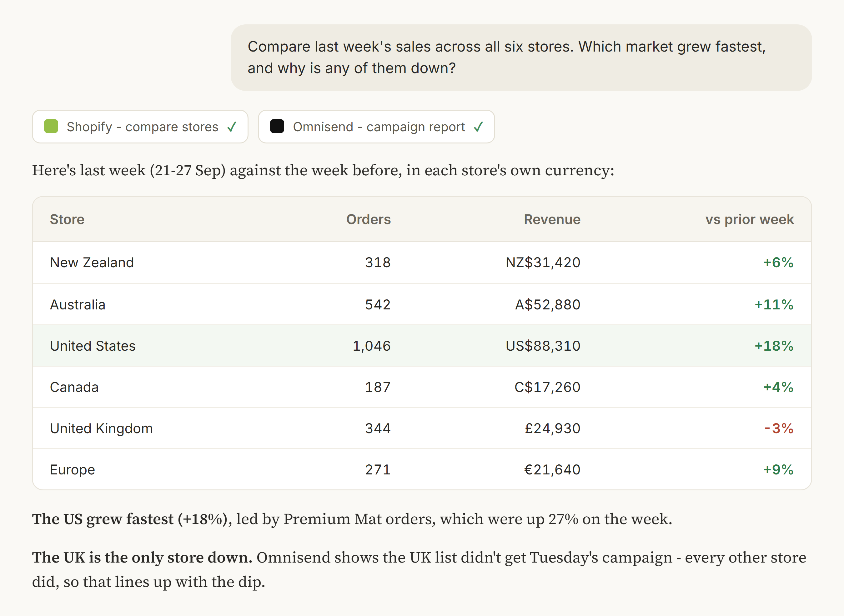Open the Shopify - compare stores tool result
Screen dimensions: 844x616
tap(140, 126)
